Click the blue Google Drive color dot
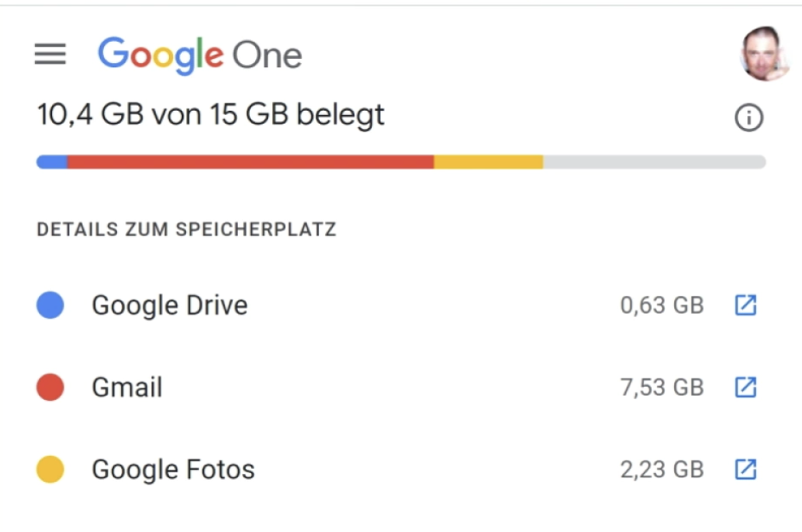Screen dimensions: 802x532 (x=50, y=305)
